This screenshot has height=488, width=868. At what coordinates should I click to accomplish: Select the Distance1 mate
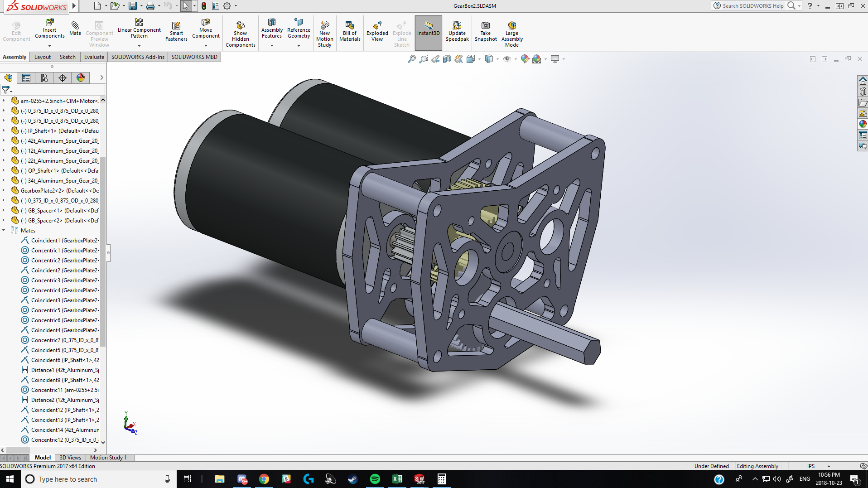(x=60, y=370)
